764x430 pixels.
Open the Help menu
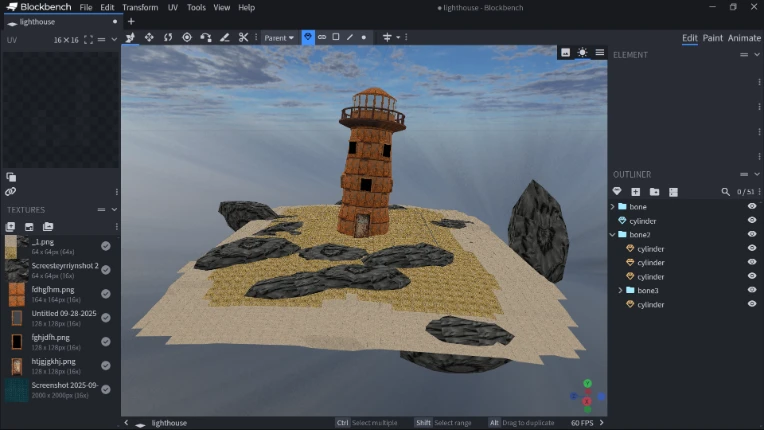click(247, 7)
